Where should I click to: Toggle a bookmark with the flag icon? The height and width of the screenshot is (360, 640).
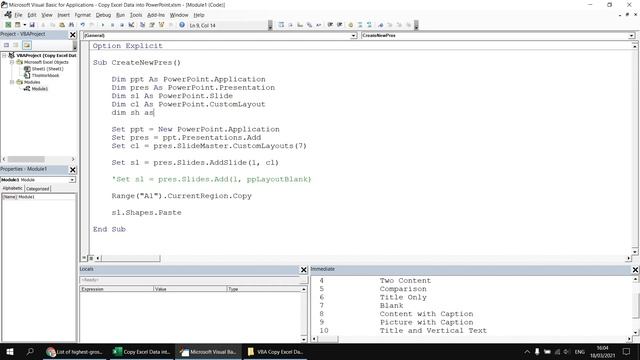click(x=380, y=25)
